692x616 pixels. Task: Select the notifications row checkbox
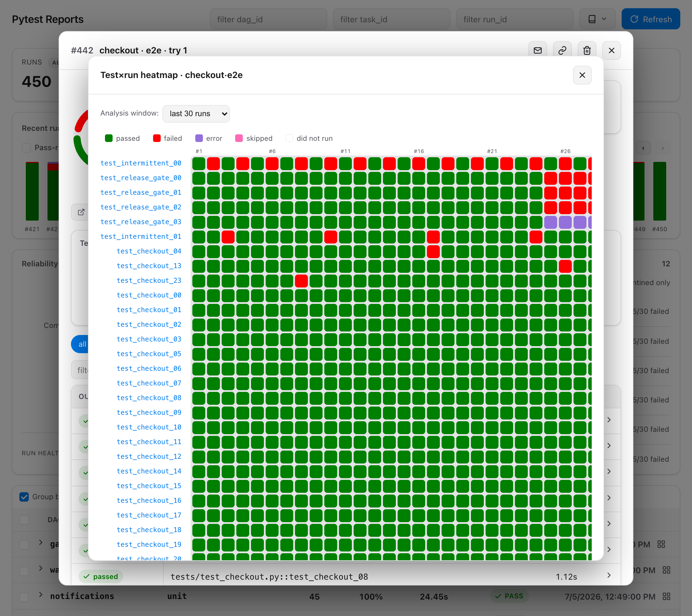(24, 597)
